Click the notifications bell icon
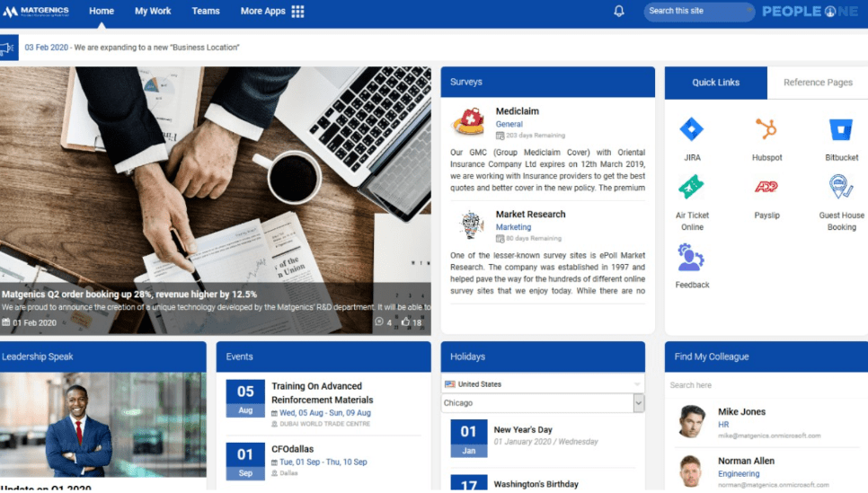The image size is (868, 493). tap(619, 11)
